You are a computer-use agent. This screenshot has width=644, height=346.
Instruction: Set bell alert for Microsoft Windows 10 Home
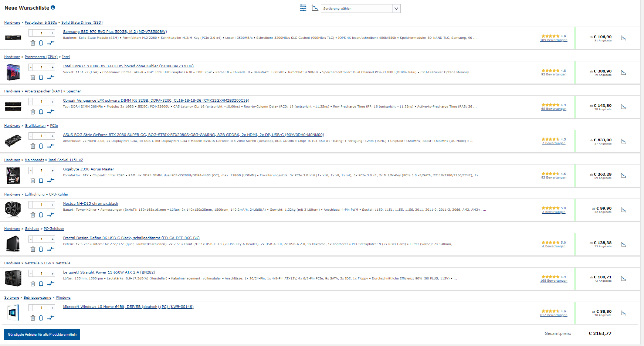(x=41, y=318)
